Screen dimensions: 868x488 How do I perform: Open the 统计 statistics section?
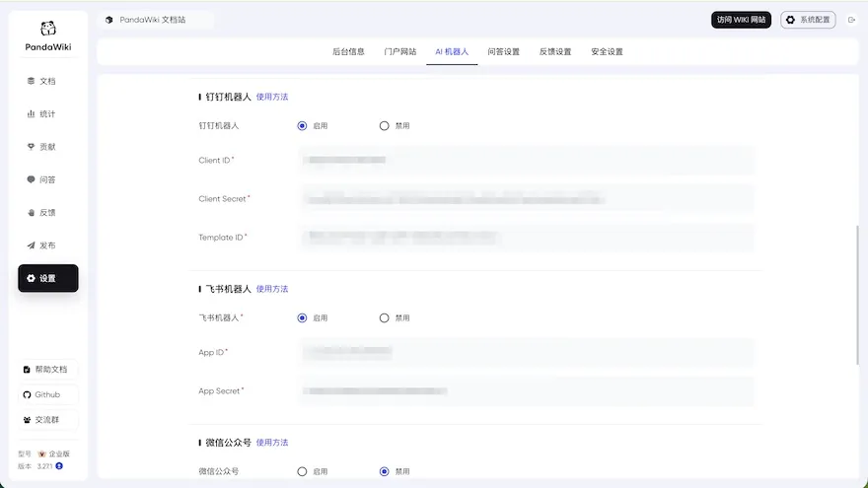click(48, 114)
